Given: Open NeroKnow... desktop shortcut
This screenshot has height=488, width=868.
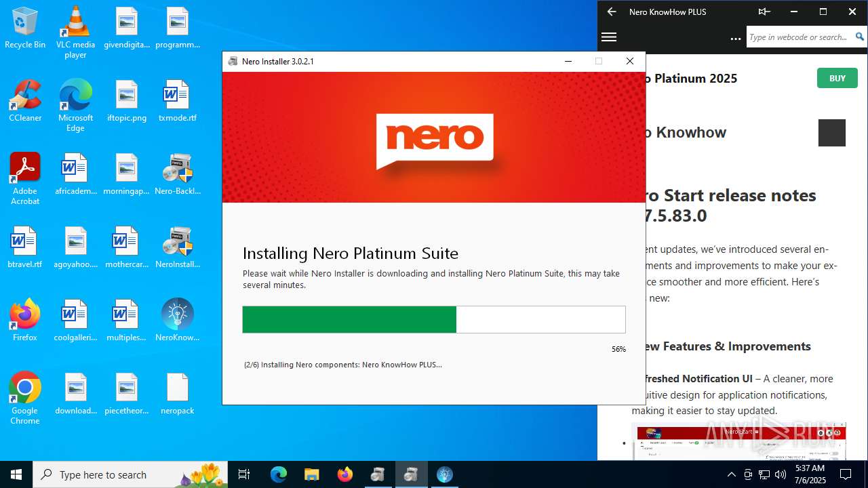Looking at the screenshot, I should pyautogui.click(x=178, y=320).
